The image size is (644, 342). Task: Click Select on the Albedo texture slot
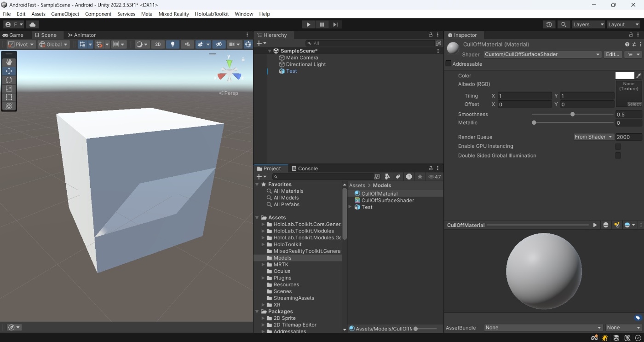(x=634, y=104)
